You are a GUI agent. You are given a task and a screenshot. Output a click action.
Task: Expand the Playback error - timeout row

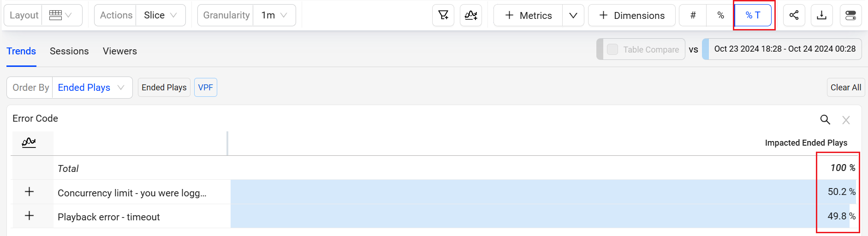pos(29,216)
